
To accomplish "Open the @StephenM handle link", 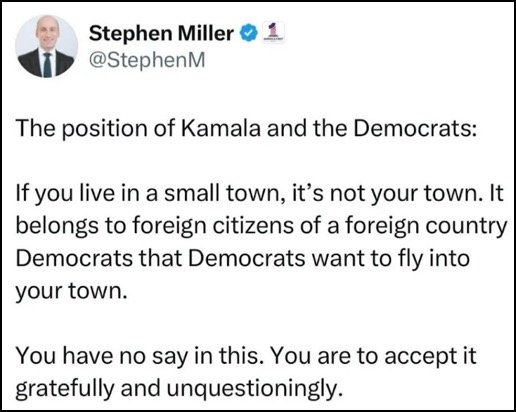I will coord(147,60).
